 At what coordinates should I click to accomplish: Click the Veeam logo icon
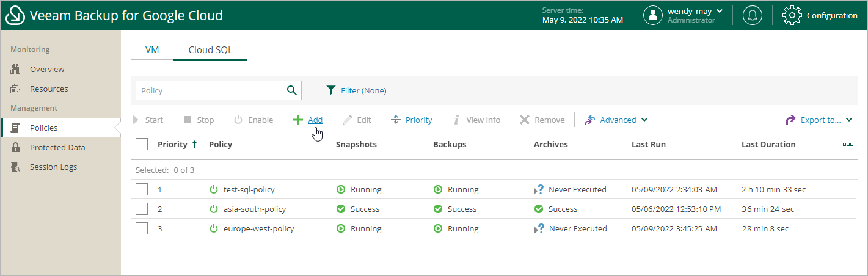(x=15, y=15)
